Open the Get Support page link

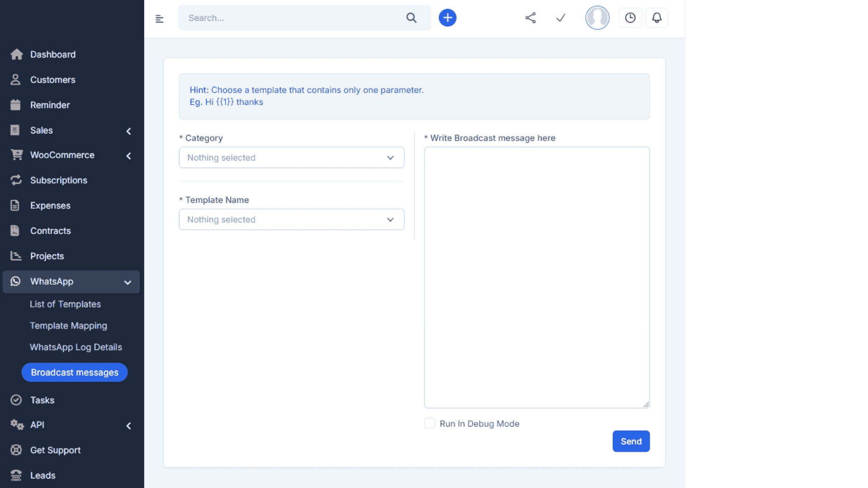(55, 450)
